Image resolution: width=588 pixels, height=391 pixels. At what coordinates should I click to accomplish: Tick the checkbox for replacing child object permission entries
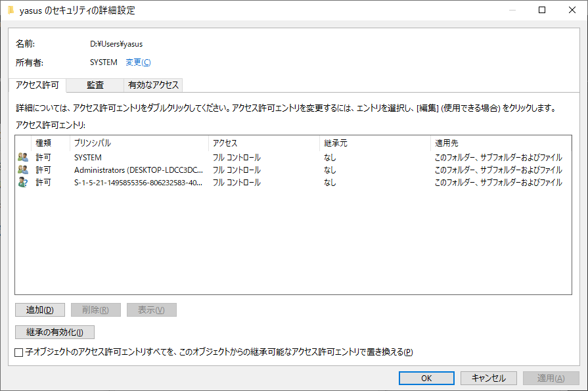click(x=19, y=352)
